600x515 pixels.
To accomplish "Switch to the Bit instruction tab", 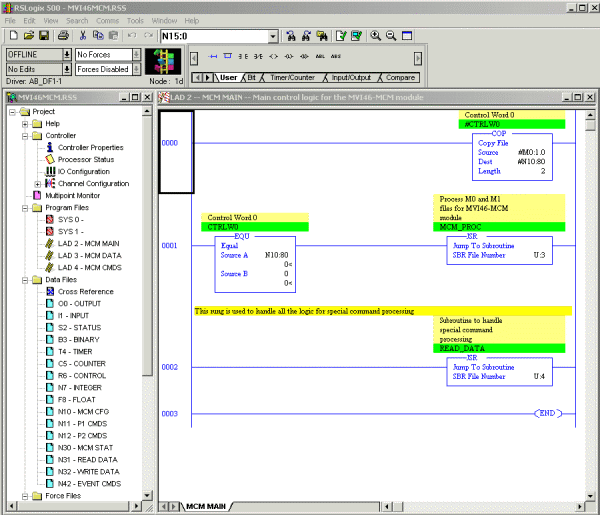I will tap(251, 78).
